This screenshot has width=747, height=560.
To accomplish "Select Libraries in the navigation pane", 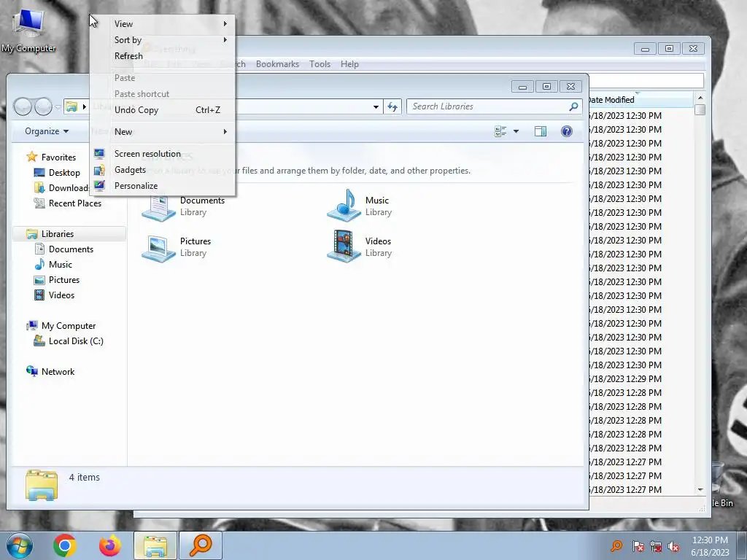I will pos(57,234).
